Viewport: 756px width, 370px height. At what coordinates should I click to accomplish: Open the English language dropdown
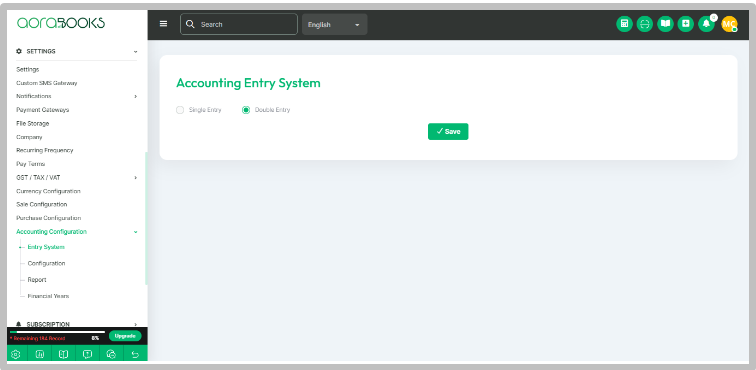tap(335, 24)
